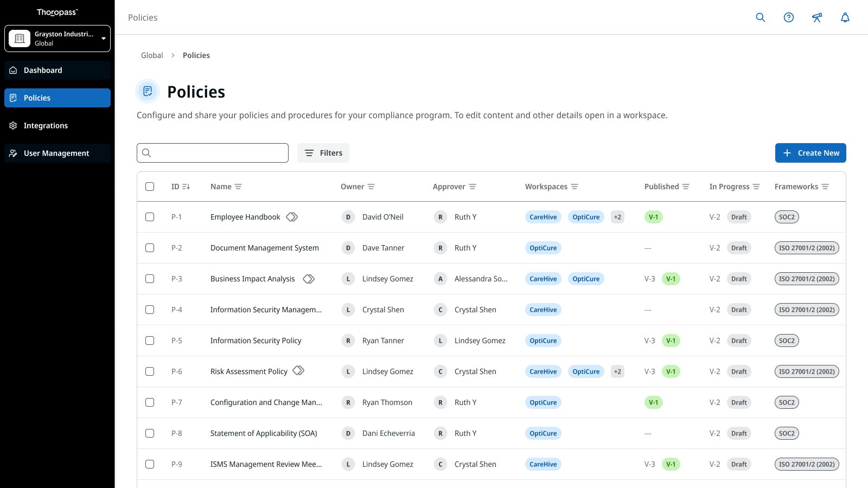Check the select-all checkbox in table header
The image size is (868, 488).
click(150, 187)
